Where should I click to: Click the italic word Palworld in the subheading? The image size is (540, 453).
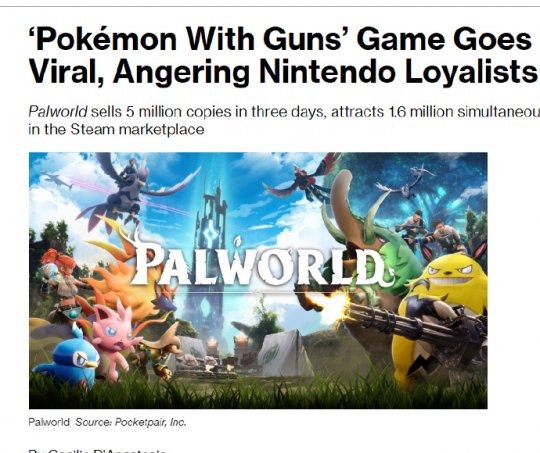tap(58, 112)
